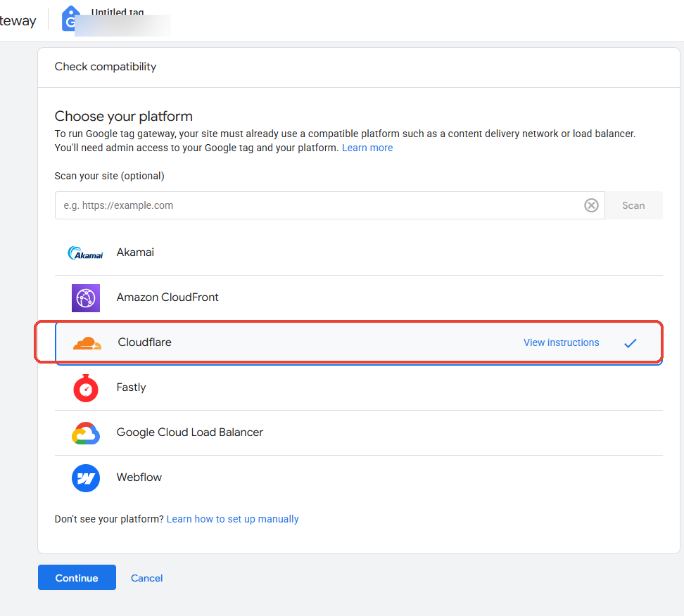Cancel the gateway setup

click(146, 578)
